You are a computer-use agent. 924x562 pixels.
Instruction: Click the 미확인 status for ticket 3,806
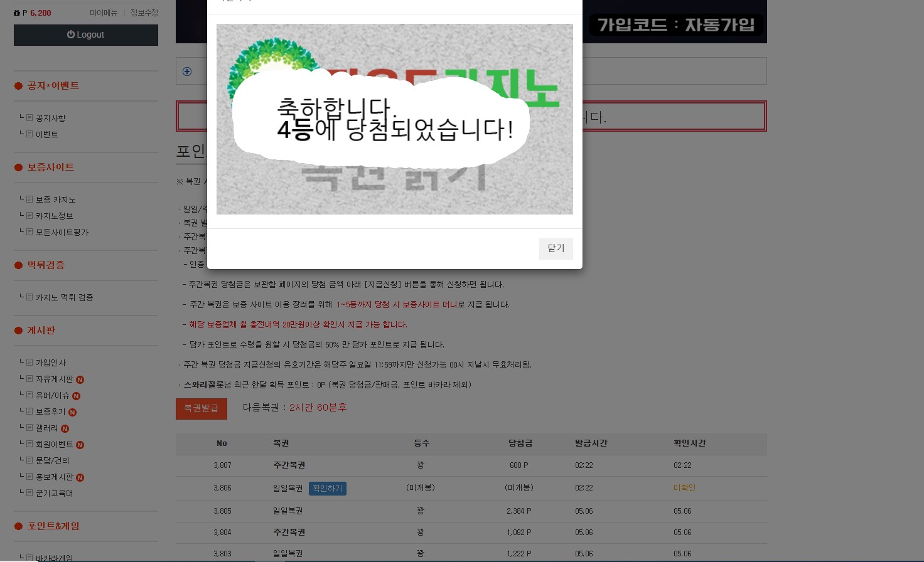pos(685,488)
